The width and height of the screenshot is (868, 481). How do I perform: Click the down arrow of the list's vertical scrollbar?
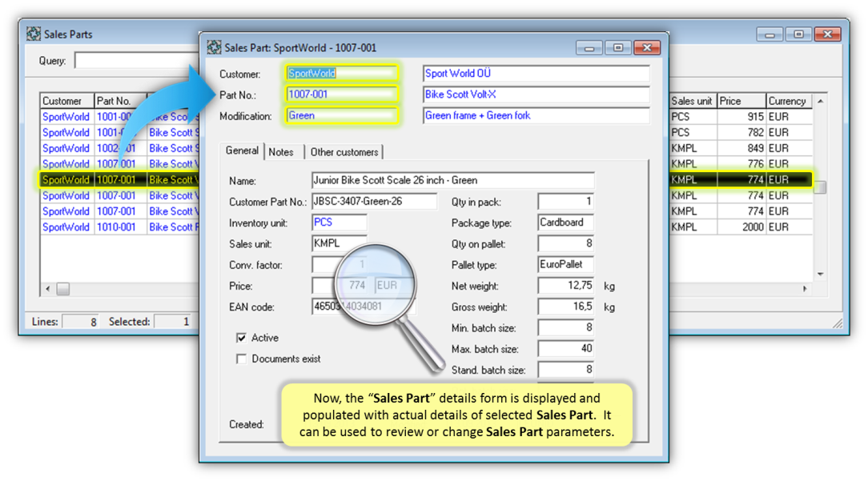(821, 274)
